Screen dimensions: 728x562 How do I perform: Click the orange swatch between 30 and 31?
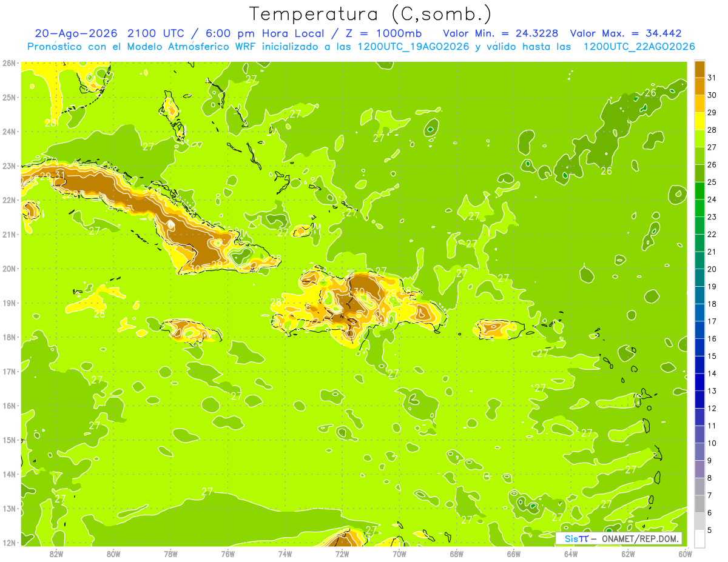point(699,87)
